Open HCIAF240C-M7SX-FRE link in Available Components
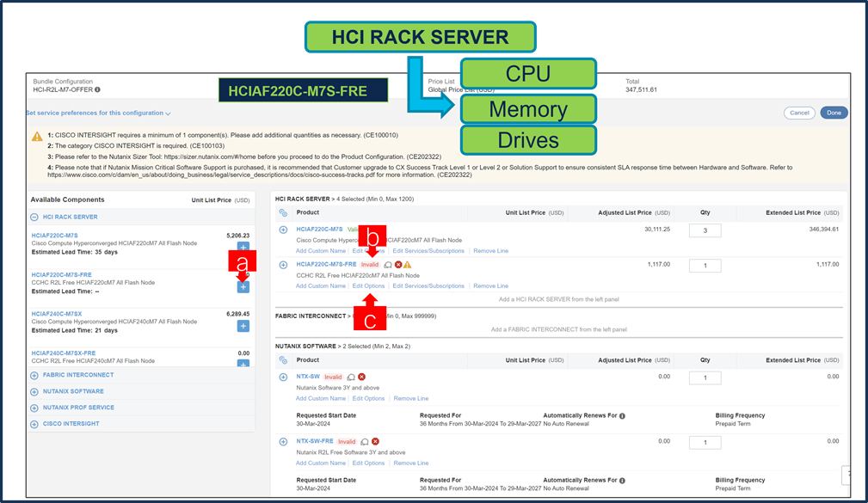868x503 pixels. 64,353
